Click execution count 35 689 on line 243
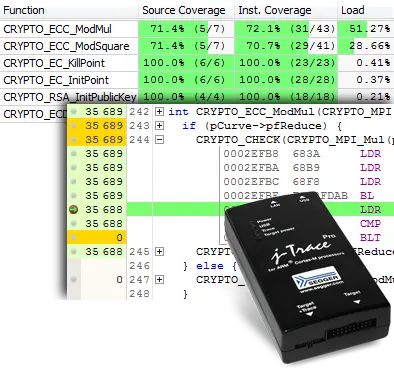The height and width of the screenshot is (368, 394). [x=104, y=126]
